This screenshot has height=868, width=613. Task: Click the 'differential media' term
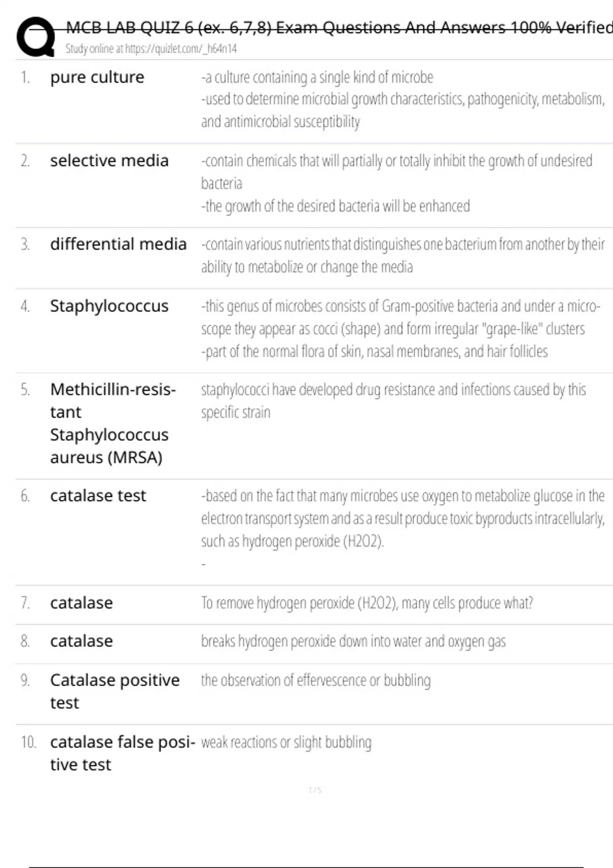[118, 244]
